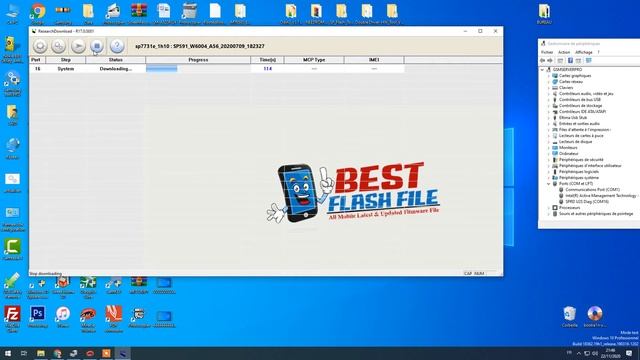
Task: Select the 'Downloading...' status cell
Action: pos(116,69)
